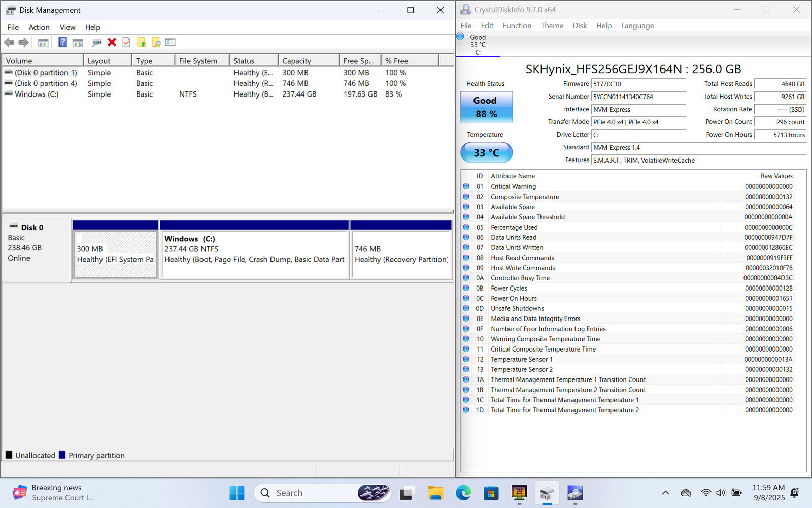Sort by the File System column header
This screenshot has width=812, height=508.
[x=202, y=61]
